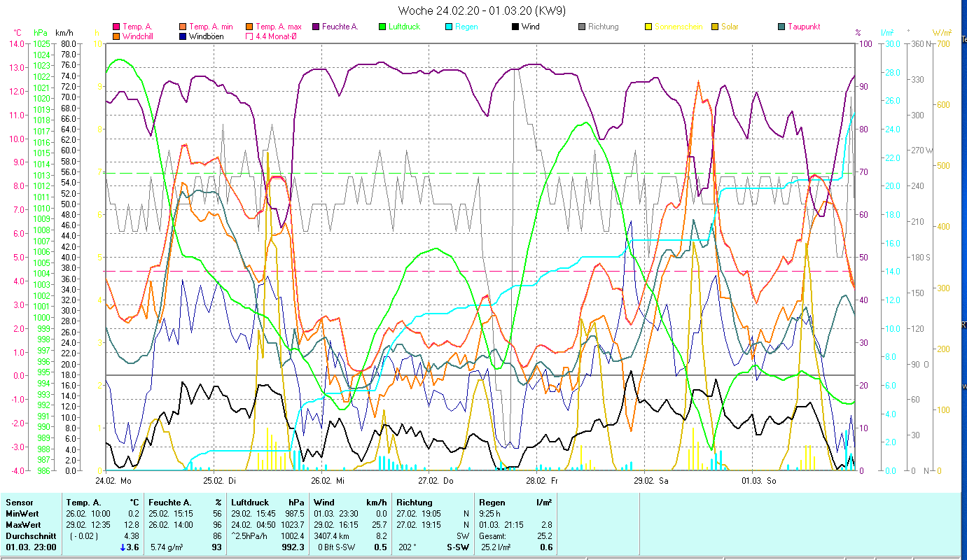The width and height of the screenshot is (967, 560).
Task: Click the MinWert row label
Action: point(22,514)
